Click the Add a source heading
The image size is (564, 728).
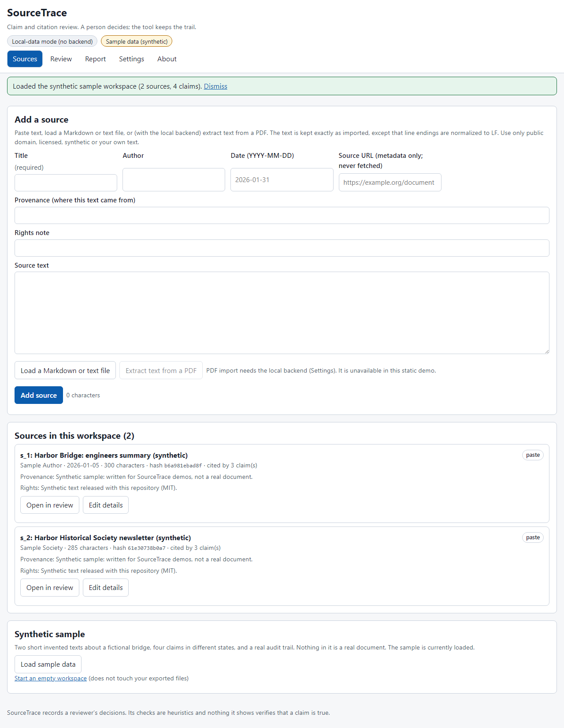pyautogui.click(x=41, y=119)
